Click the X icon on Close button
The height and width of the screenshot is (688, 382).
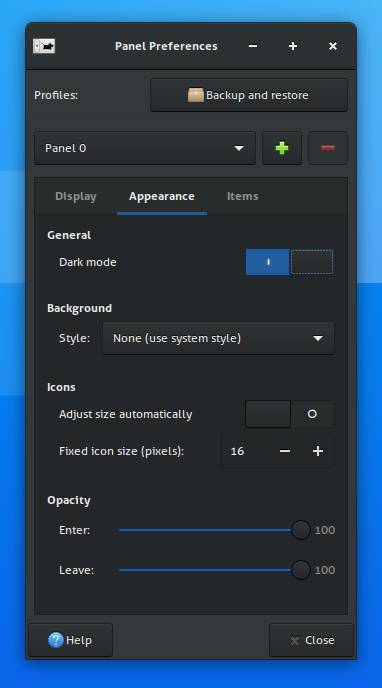[295, 640]
